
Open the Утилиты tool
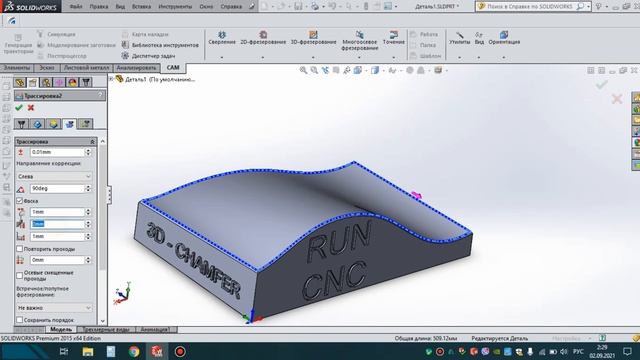point(460,38)
